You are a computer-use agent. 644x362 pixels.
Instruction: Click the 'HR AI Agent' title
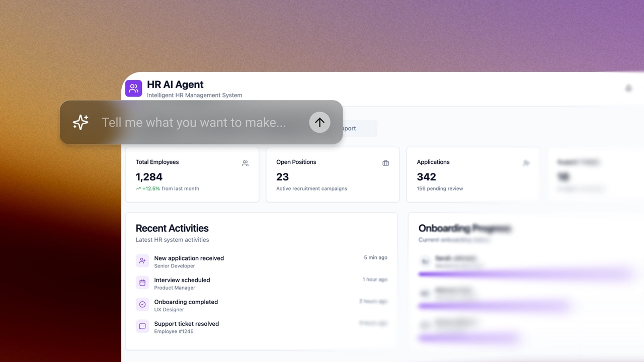(x=175, y=84)
